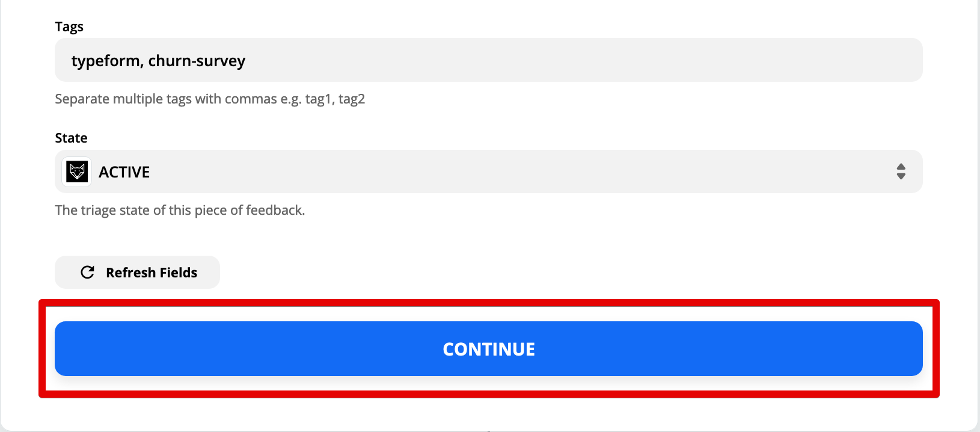Click the fox logo icon in State field
The image size is (980, 432).
point(77,171)
